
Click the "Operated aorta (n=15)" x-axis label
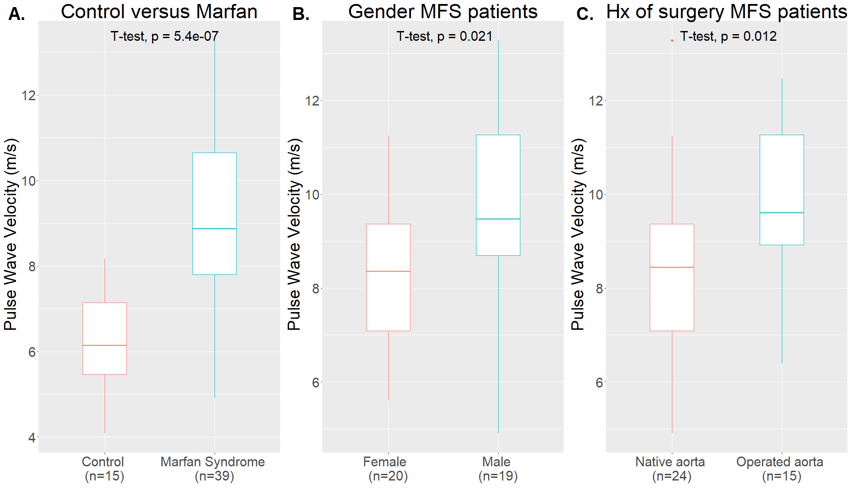780,469
